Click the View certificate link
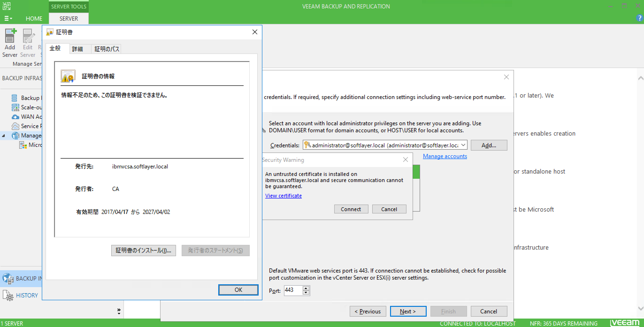 point(283,196)
